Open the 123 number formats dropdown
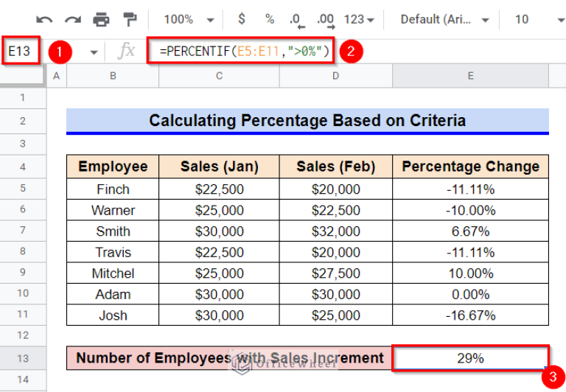Image resolution: width=566 pixels, height=392 pixels. (x=359, y=19)
